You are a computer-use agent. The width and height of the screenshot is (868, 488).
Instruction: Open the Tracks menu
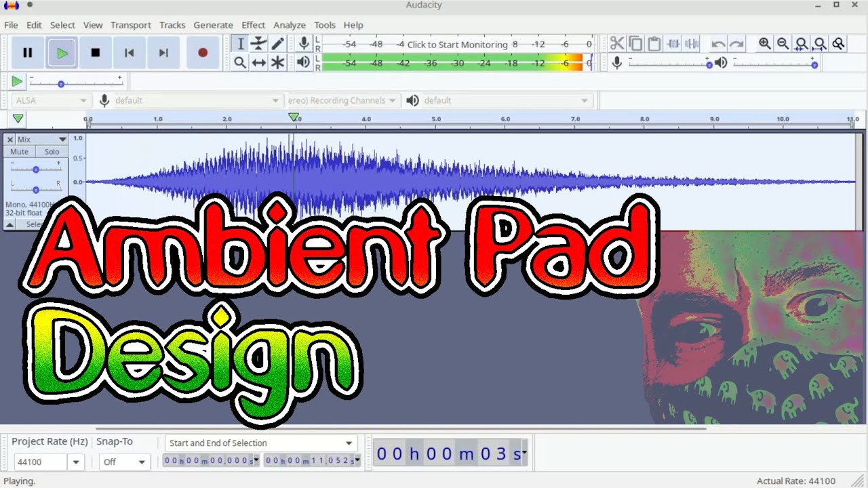tap(172, 24)
